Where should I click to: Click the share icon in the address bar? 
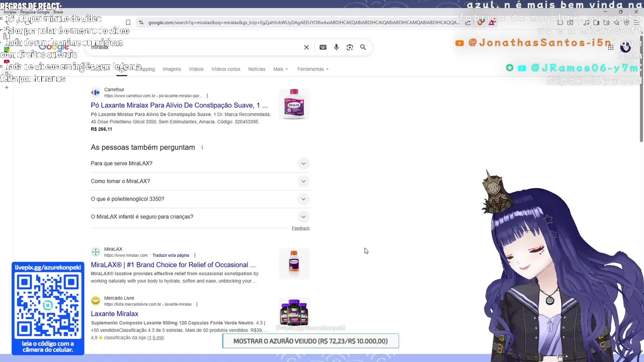[x=468, y=23]
